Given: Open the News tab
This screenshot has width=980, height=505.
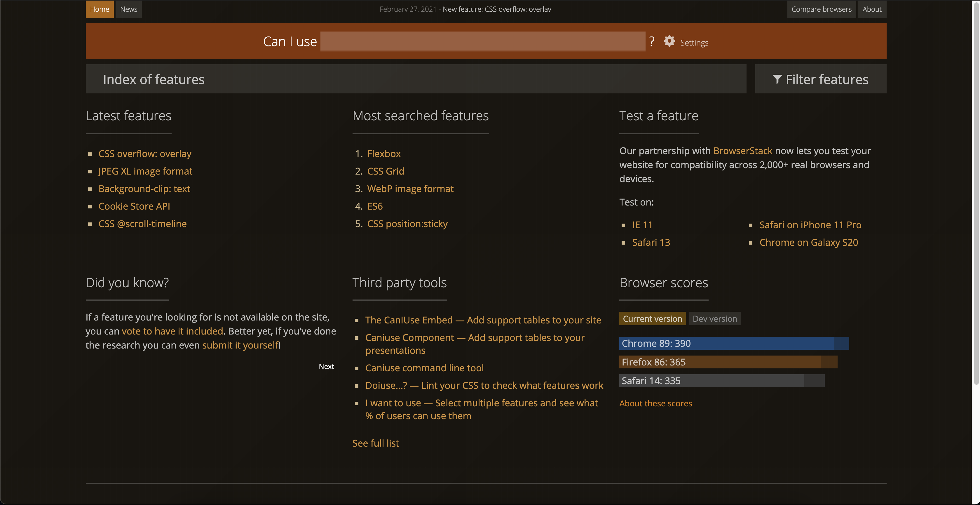Looking at the screenshot, I should pos(129,9).
